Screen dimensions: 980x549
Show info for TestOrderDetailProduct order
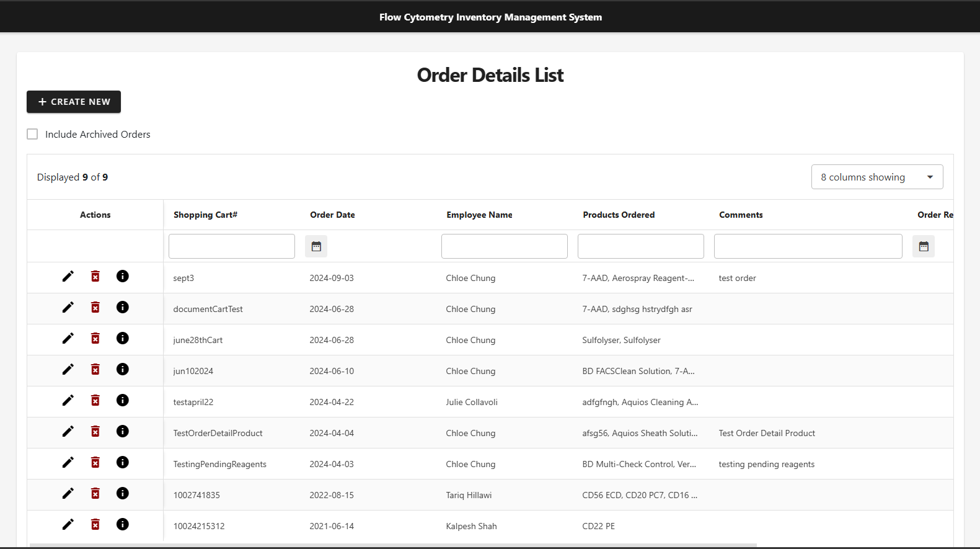pyautogui.click(x=123, y=431)
